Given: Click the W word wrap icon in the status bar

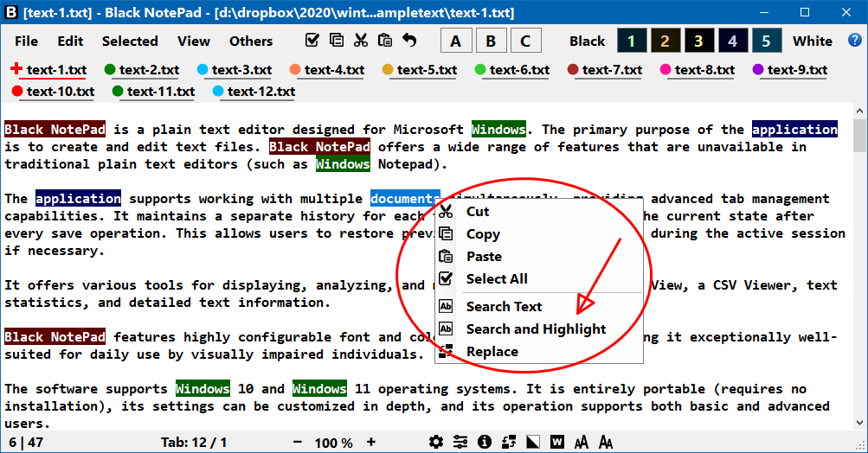Looking at the screenshot, I should (557, 442).
